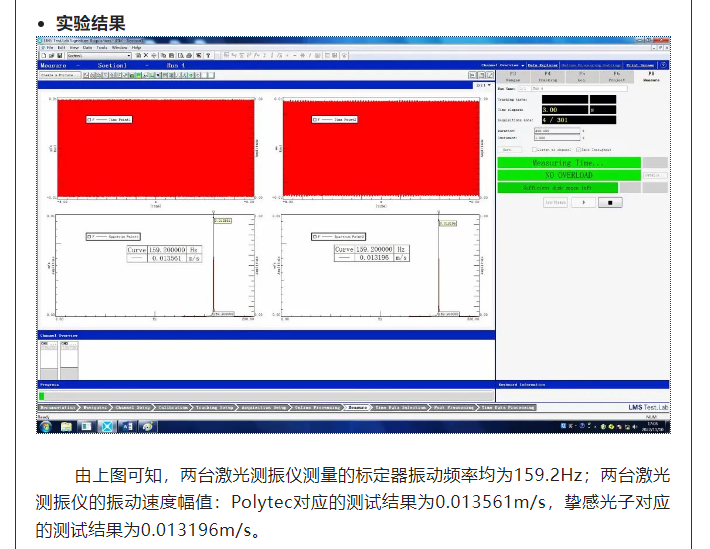Click the Details... button beside NO OVERLOAD
The height and width of the screenshot is (549, 710).
(655, 175)
